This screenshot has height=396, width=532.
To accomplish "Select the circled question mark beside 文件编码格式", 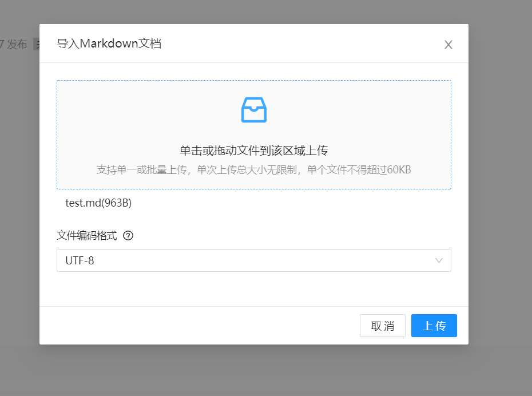I will (x=129, y=235).
